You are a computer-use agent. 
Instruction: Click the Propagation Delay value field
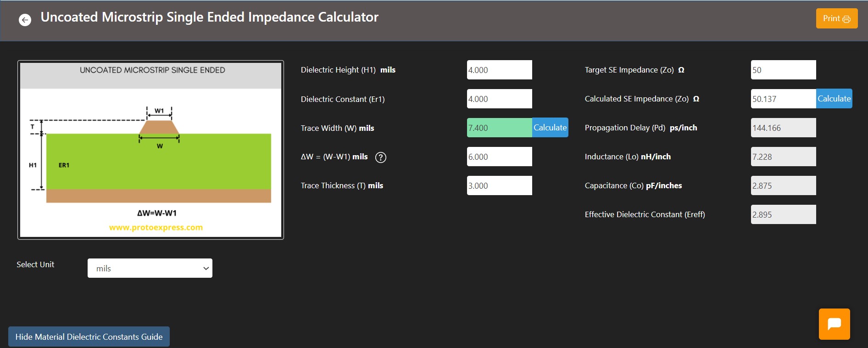(x=784, y=128)
